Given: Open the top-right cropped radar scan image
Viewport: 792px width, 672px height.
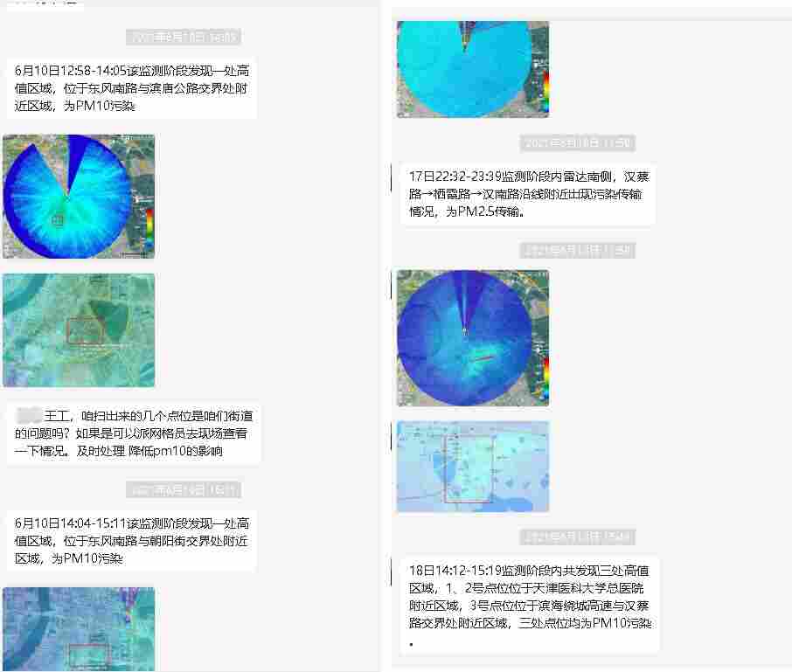Looking at the screenshot, I should coord(472,68).
